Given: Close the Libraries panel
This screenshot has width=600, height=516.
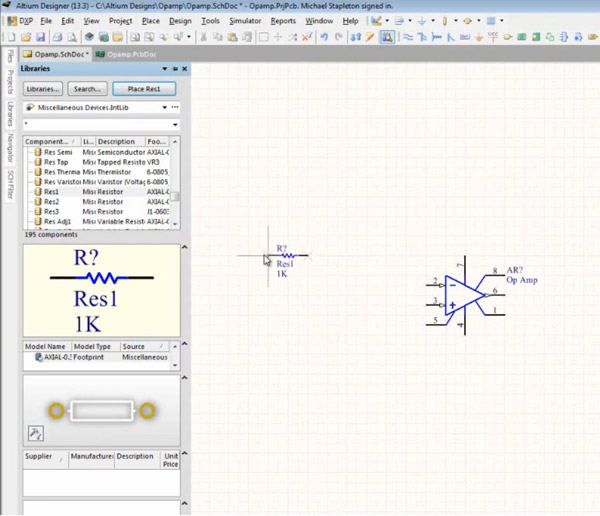Looking at the screenshot, I should click(x=184, y=69).
